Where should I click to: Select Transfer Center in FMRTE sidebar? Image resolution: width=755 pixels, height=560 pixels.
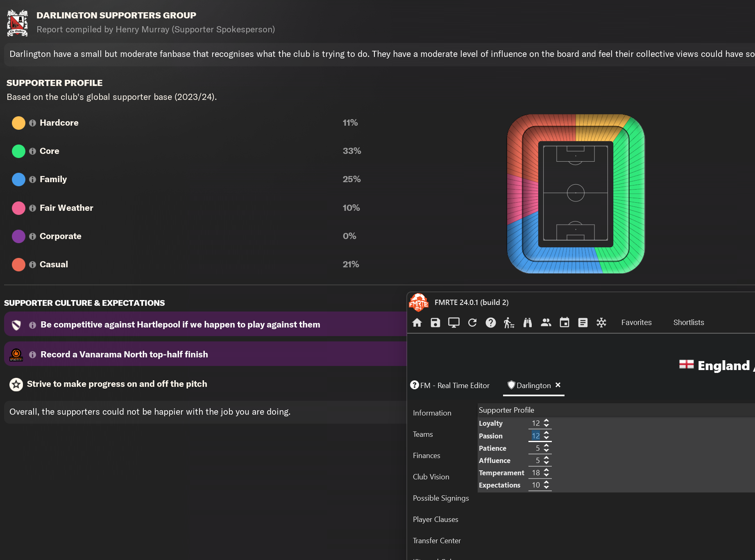[437, 541]
